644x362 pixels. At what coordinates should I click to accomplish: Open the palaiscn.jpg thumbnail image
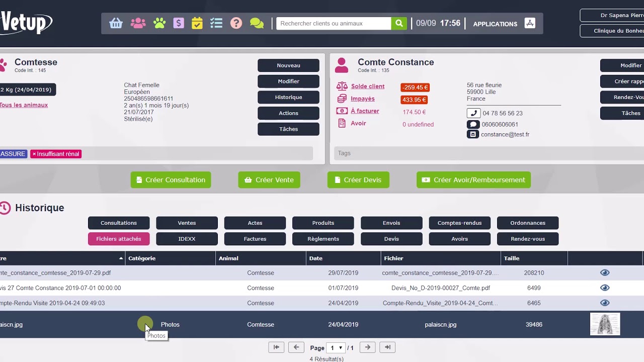coord(605,324)
